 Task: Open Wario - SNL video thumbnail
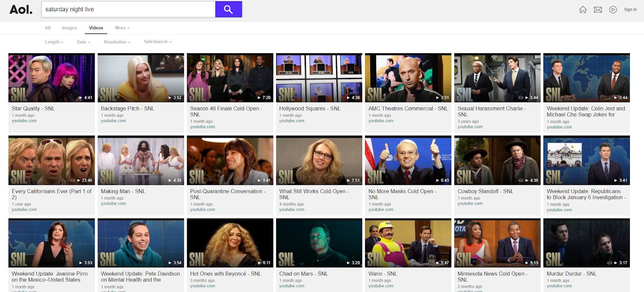click(408, 243)
